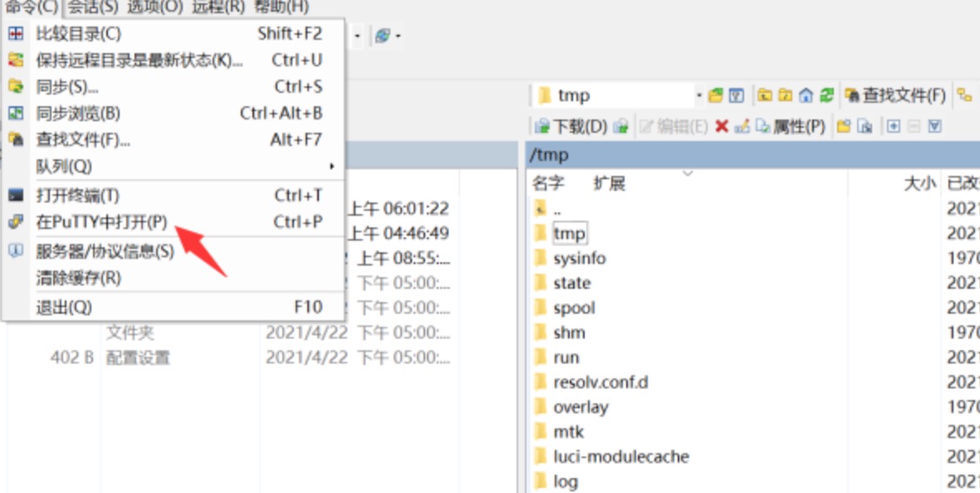Click the remote panel filter icon

(x=737, y=95)
